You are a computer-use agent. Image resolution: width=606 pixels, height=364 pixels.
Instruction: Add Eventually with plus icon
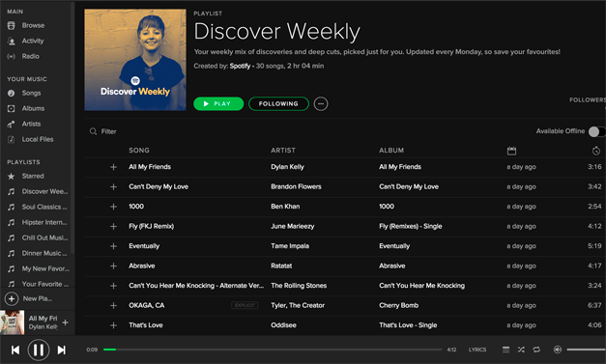tap(113, 246)
